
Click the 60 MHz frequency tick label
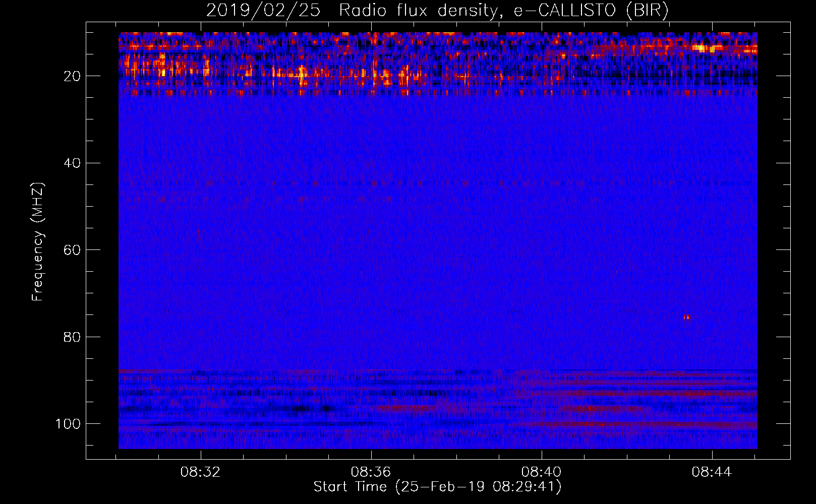[x=73, y=250]
